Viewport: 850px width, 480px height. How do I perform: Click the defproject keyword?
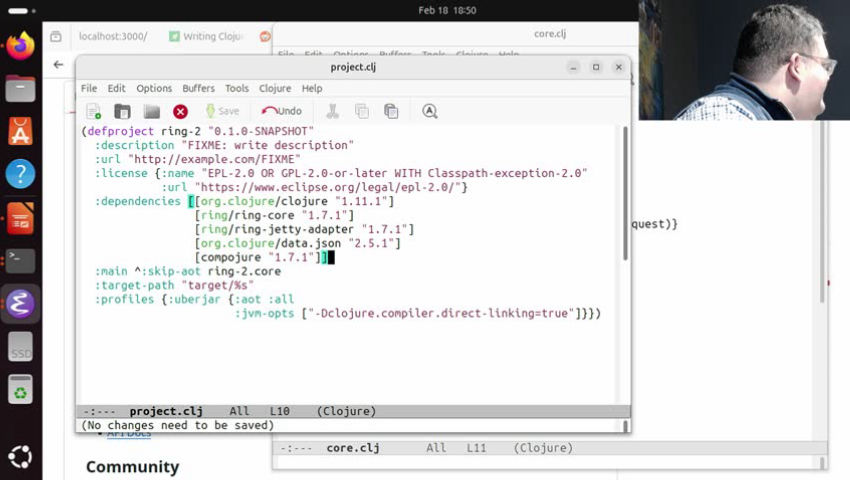[x=120, y=131]
